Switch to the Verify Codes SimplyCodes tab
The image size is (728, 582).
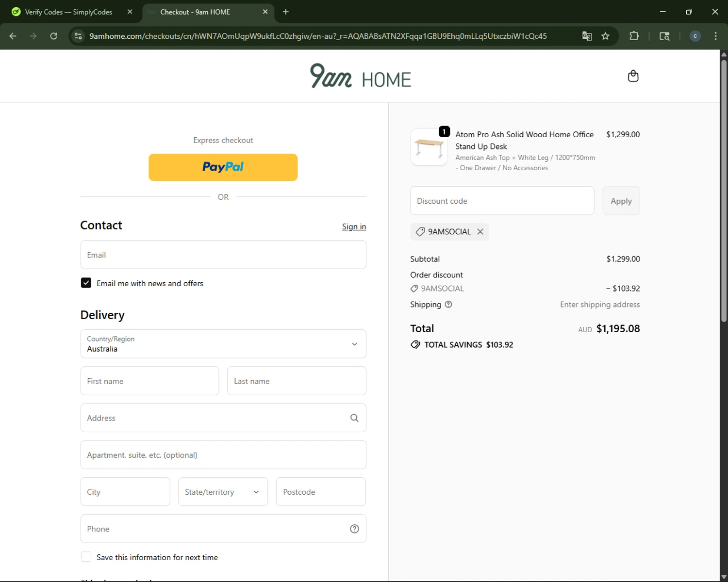click(71, 12)
